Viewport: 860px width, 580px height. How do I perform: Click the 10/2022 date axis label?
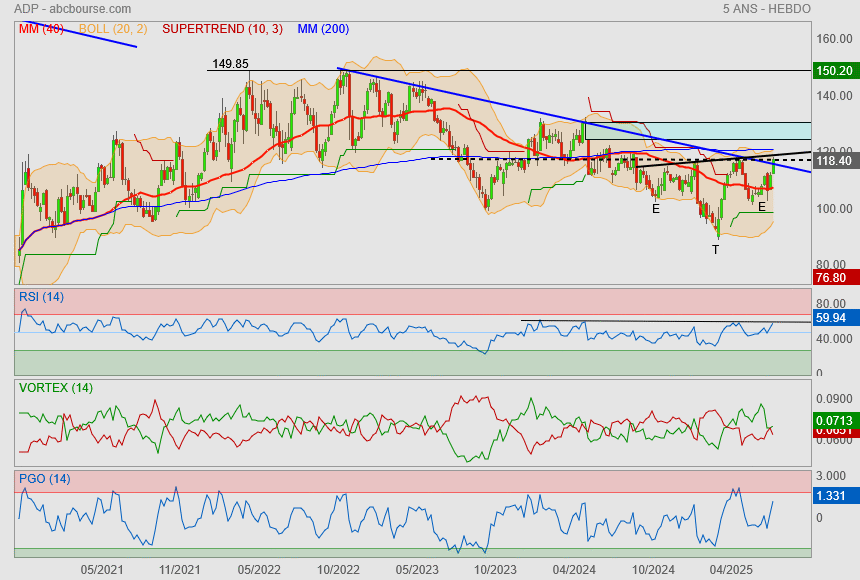338,570
